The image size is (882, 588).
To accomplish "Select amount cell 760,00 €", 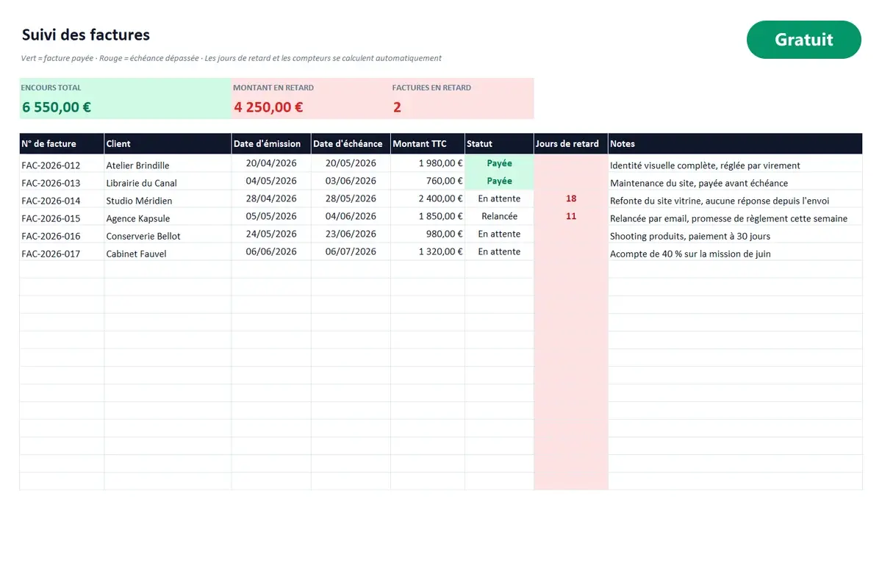I will pos(427,182).
